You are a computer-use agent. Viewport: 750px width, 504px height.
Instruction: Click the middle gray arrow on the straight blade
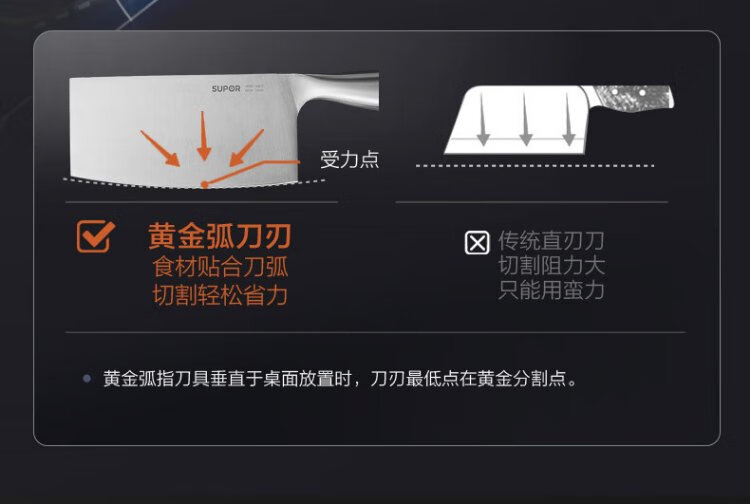(525, 119)
